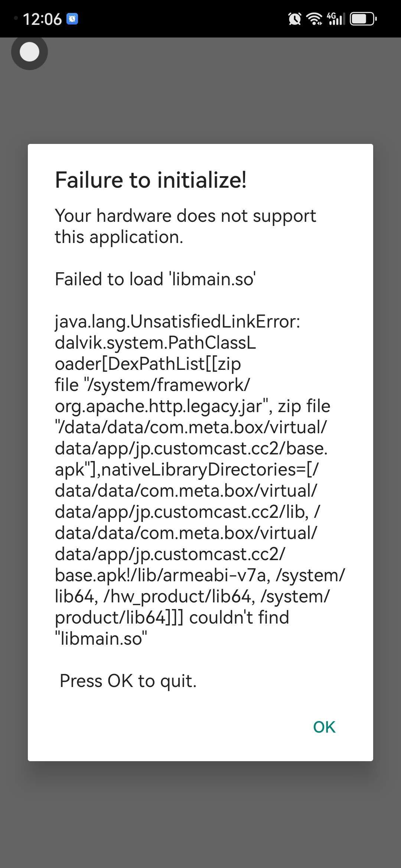Tap the nativeLibraryDirectories text line

coord(186,470)
